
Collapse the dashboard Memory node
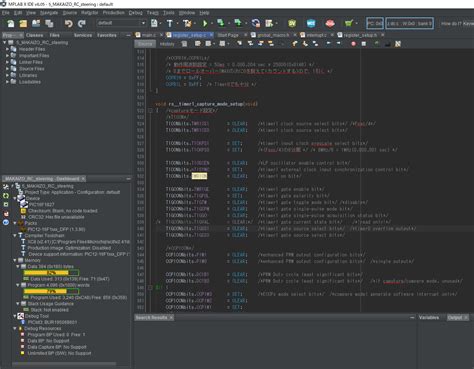click(15, 260)
